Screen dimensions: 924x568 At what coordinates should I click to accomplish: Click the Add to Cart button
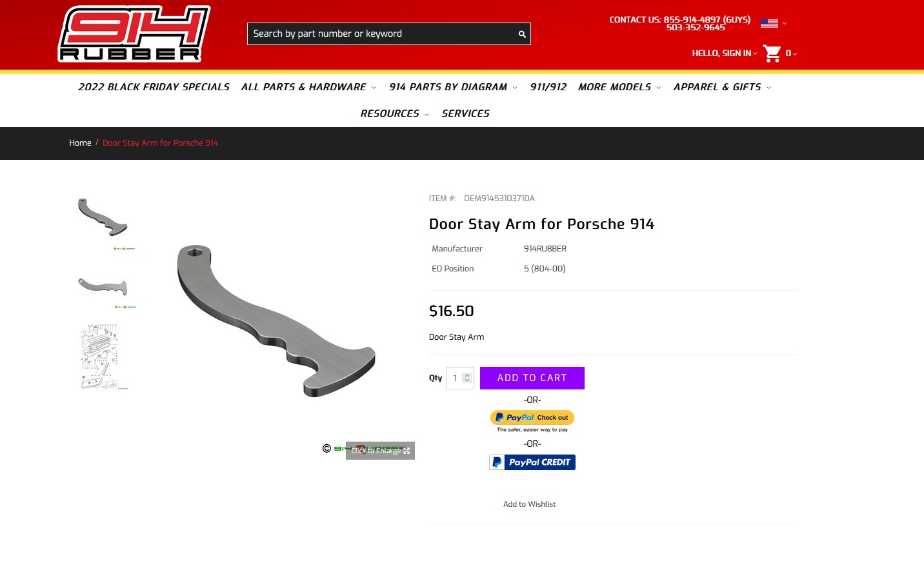[x=532, y=378]
